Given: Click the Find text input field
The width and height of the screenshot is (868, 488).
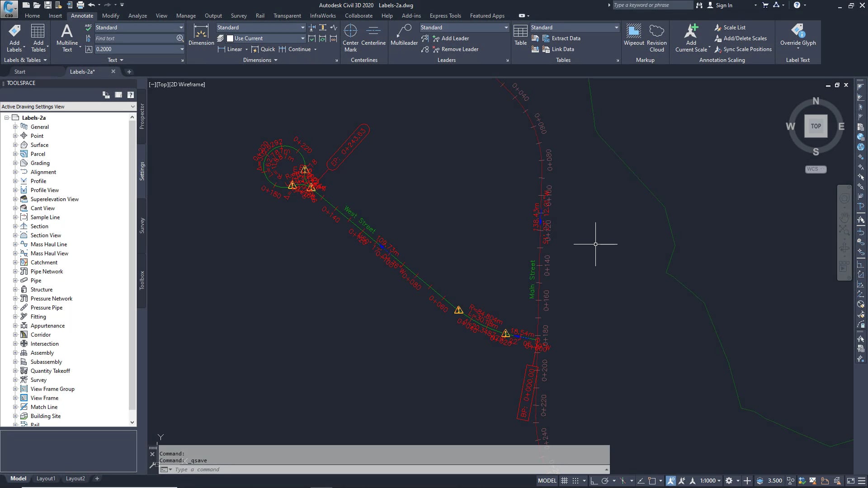Looking at the screenshot, I should [135, 38].
